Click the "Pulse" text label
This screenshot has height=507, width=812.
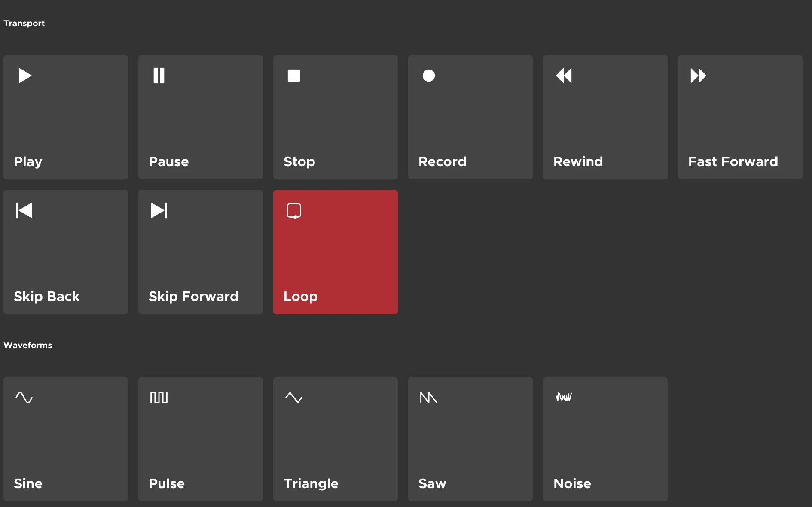coord(167,483)
